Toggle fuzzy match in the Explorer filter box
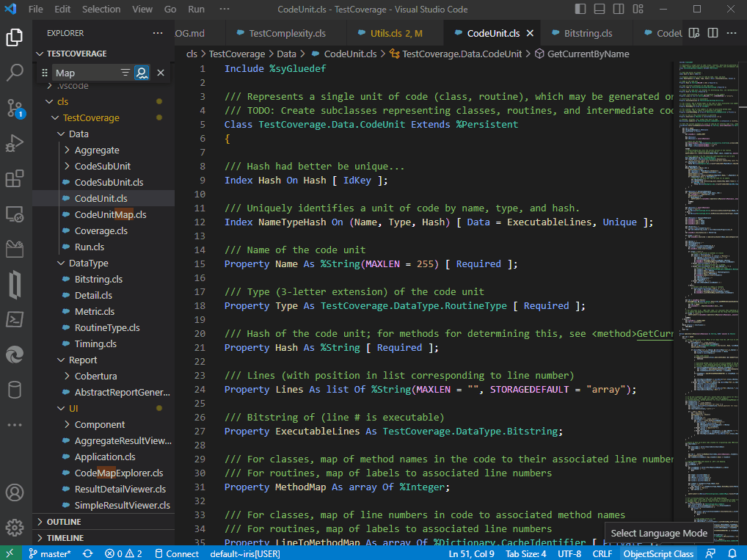The image size is (747, 560). click(142, 72)
